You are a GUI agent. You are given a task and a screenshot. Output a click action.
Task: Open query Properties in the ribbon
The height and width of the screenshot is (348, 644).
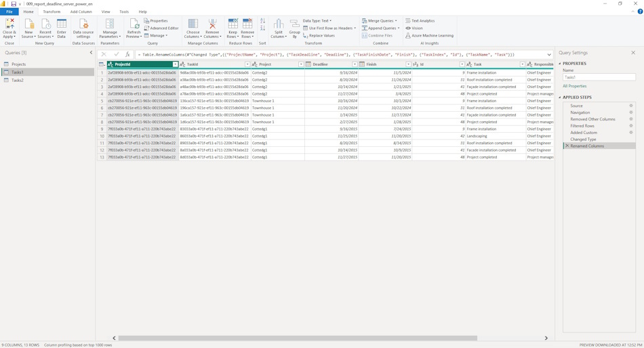coord(156,20)
